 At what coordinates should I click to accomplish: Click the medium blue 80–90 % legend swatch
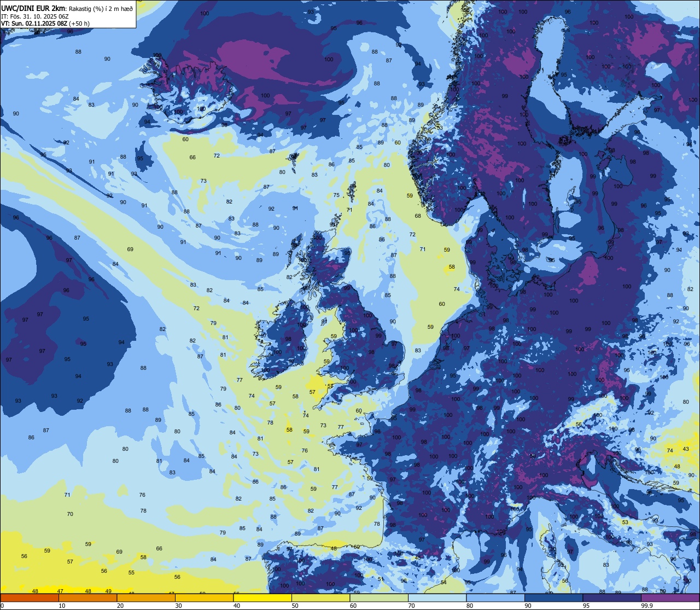tap(495, 598)
